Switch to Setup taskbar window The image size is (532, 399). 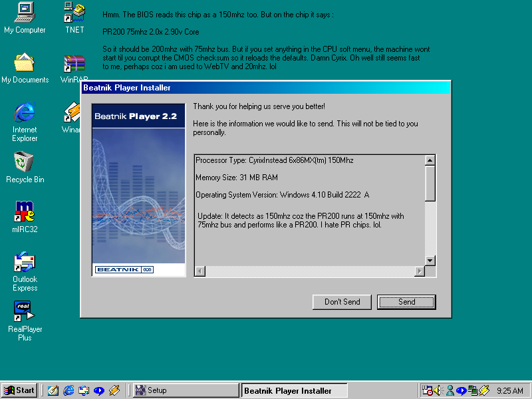pos(184,390)
